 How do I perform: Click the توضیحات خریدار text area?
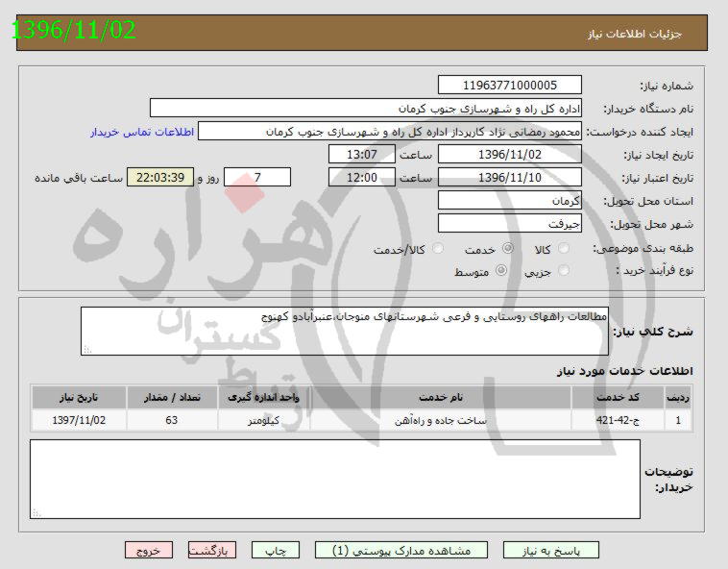(x=335, y=480)
